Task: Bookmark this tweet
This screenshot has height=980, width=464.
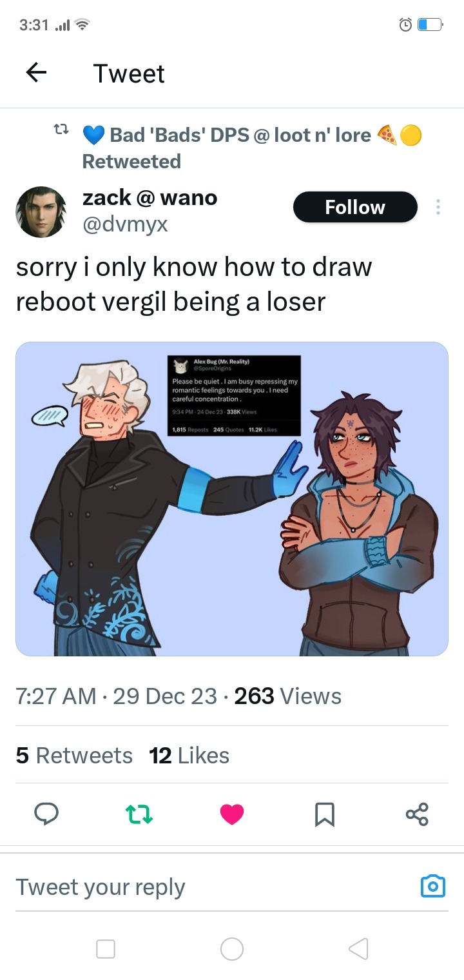Action: click(325, 814)
